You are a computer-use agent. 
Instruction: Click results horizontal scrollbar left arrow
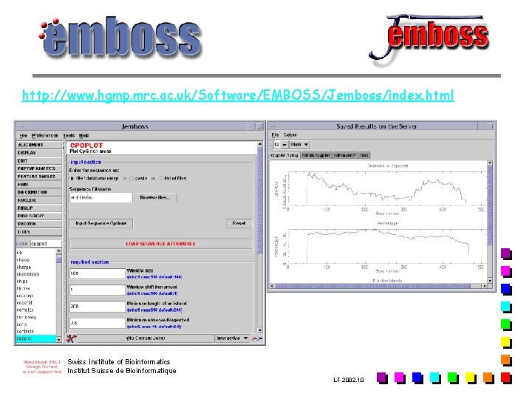coord(272,287)
